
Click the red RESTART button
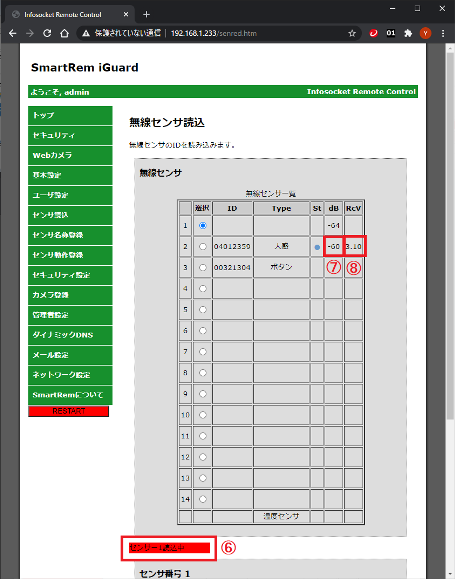69,411
